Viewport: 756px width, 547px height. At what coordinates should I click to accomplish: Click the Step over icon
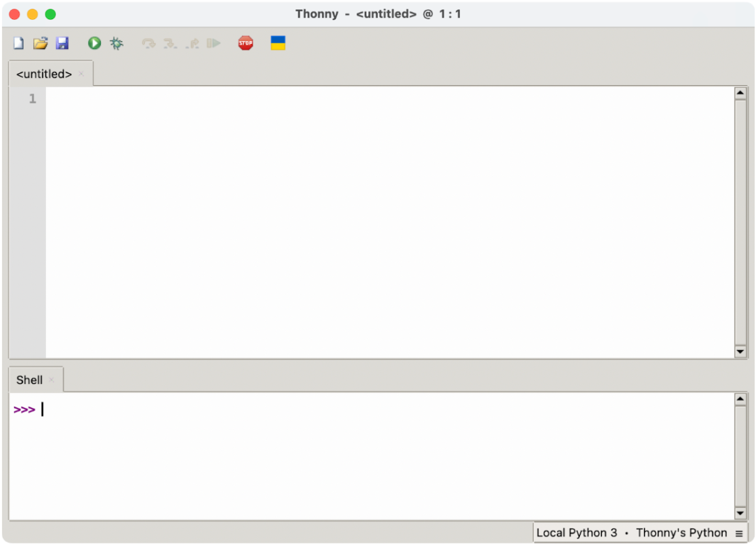148,44
